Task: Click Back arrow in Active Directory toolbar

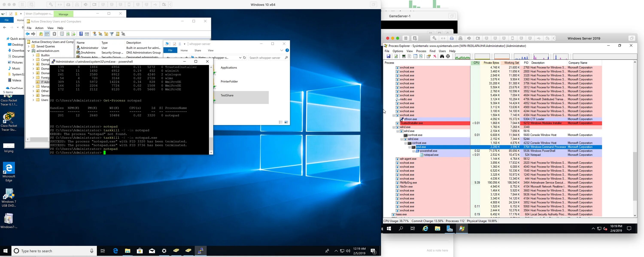Action: point(27,34)
